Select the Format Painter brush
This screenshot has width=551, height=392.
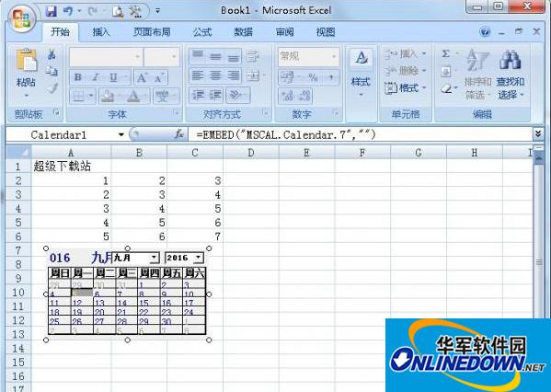[52, 87]
